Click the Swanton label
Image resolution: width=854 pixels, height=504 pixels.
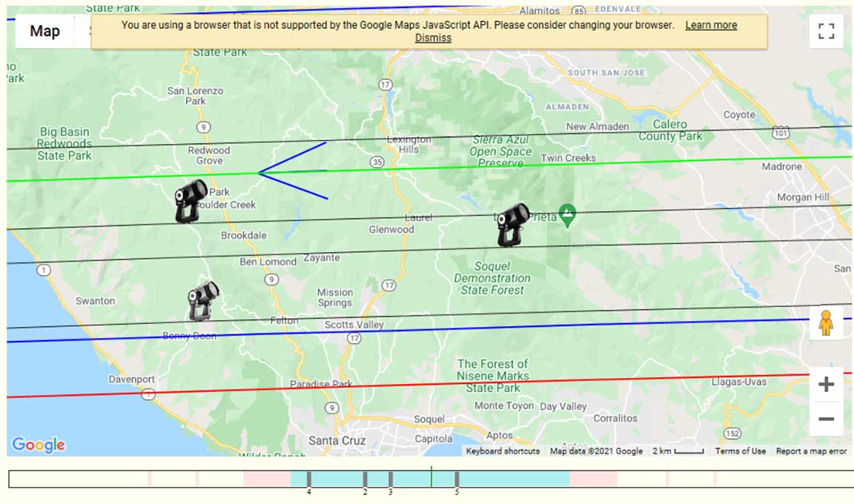(96, 300)
